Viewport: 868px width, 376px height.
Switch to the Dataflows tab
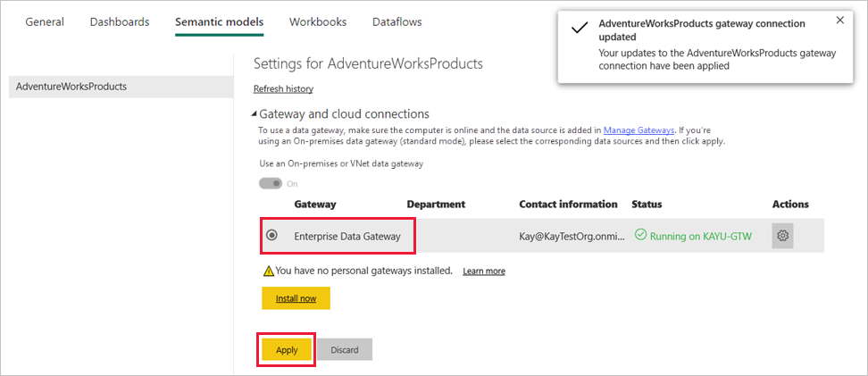coord(396,21)
